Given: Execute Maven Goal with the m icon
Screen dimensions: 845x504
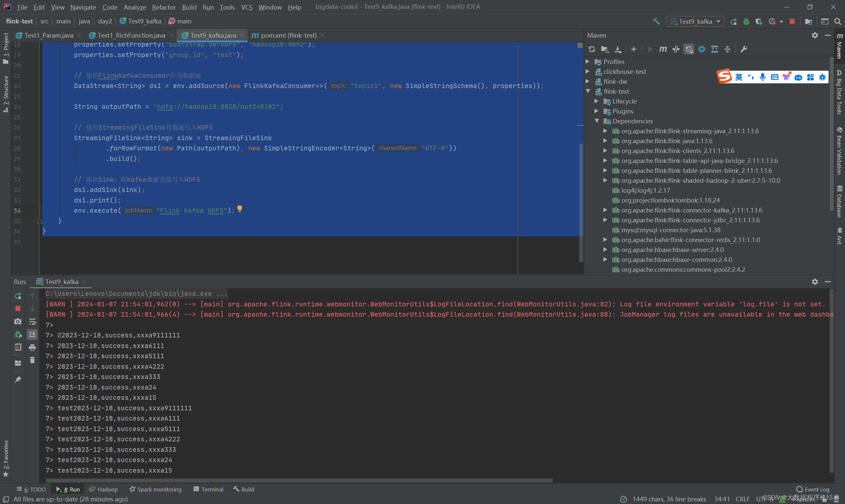Looking at the screenshot, I should pos(663,49).
